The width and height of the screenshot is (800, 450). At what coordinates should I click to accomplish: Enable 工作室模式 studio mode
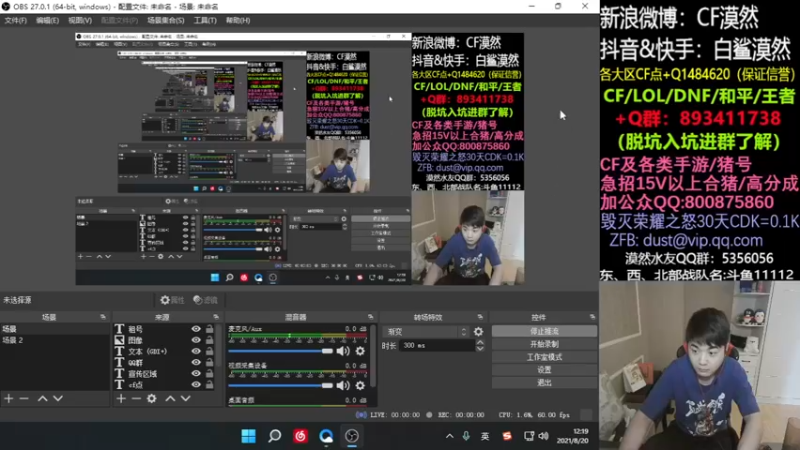pyautogui.click(x=544, y=357)
